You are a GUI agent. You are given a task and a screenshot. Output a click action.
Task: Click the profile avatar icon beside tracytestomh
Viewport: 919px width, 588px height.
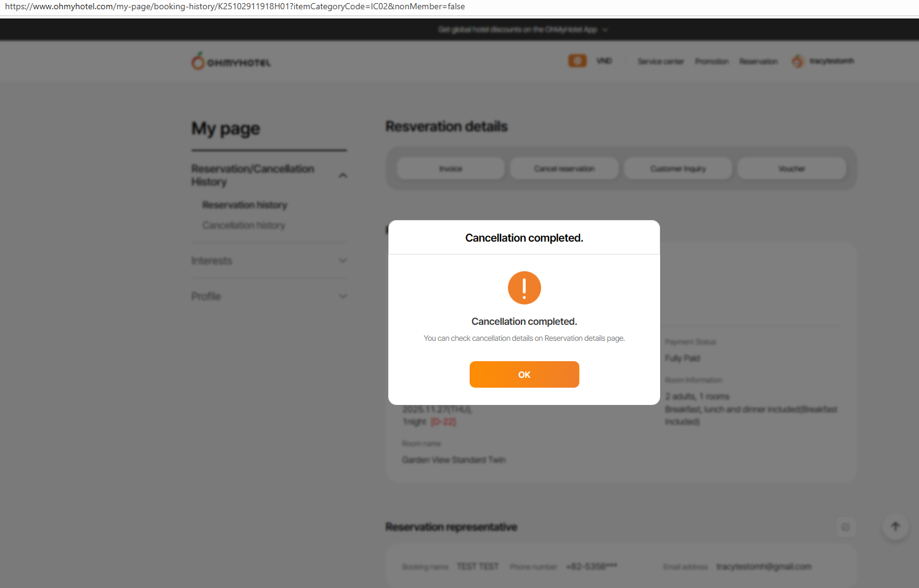798,60
